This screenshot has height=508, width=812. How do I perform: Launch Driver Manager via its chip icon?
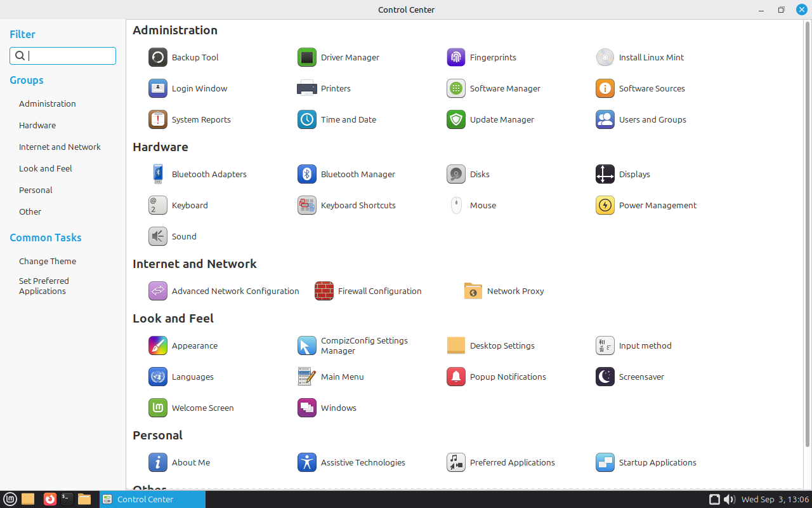307,57
